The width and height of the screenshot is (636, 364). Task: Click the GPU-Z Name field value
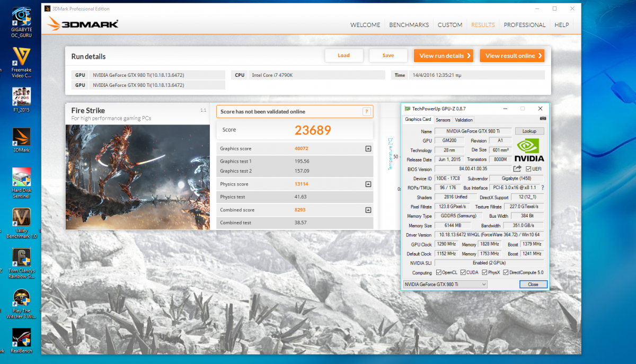[474, 131]
